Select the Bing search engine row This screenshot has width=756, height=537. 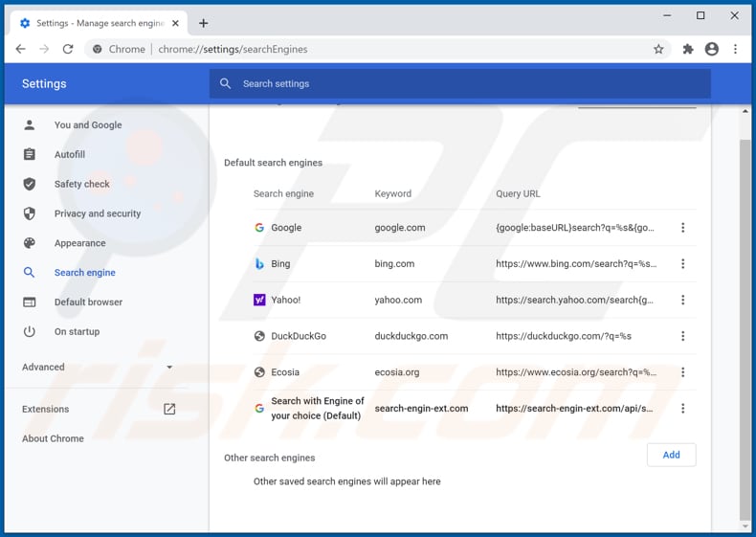pos(475,263)
